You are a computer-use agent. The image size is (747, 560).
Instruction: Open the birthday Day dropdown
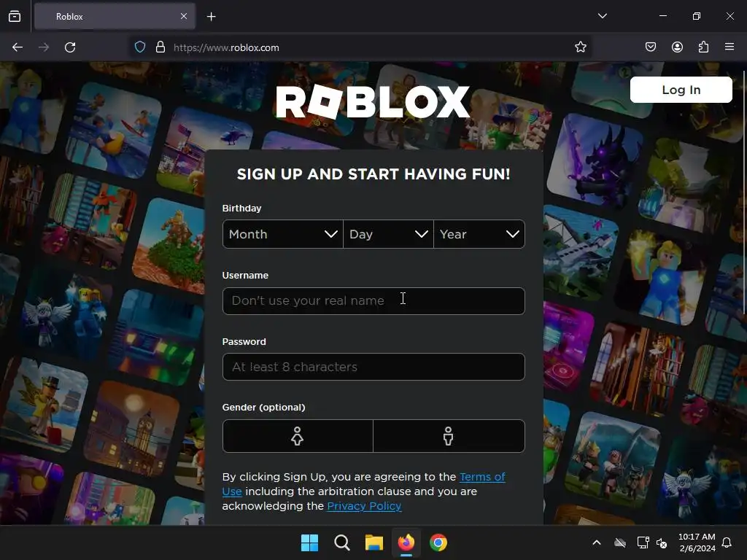[x=388, y=234]
